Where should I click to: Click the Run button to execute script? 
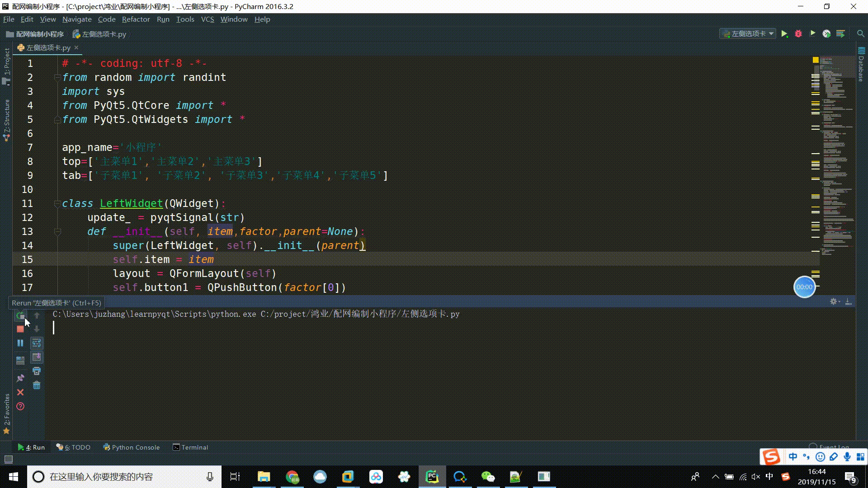click(x=784, y=33)
